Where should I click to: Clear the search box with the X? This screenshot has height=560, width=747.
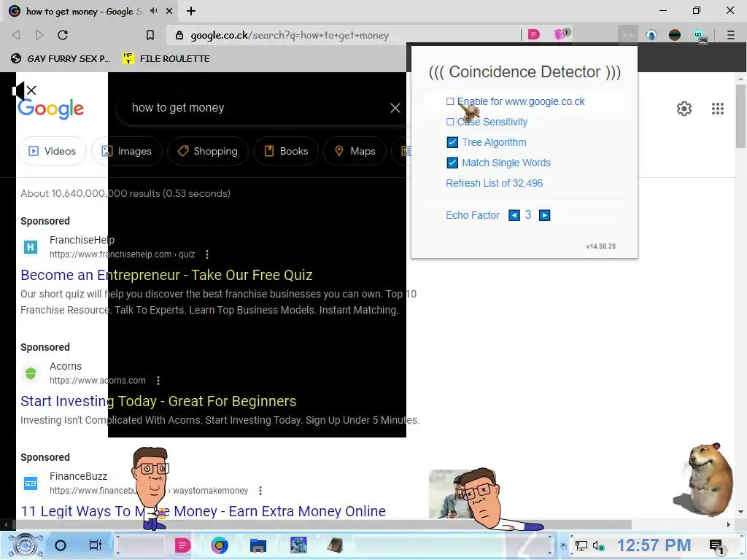pyautogui.click(x=395, y=108)
